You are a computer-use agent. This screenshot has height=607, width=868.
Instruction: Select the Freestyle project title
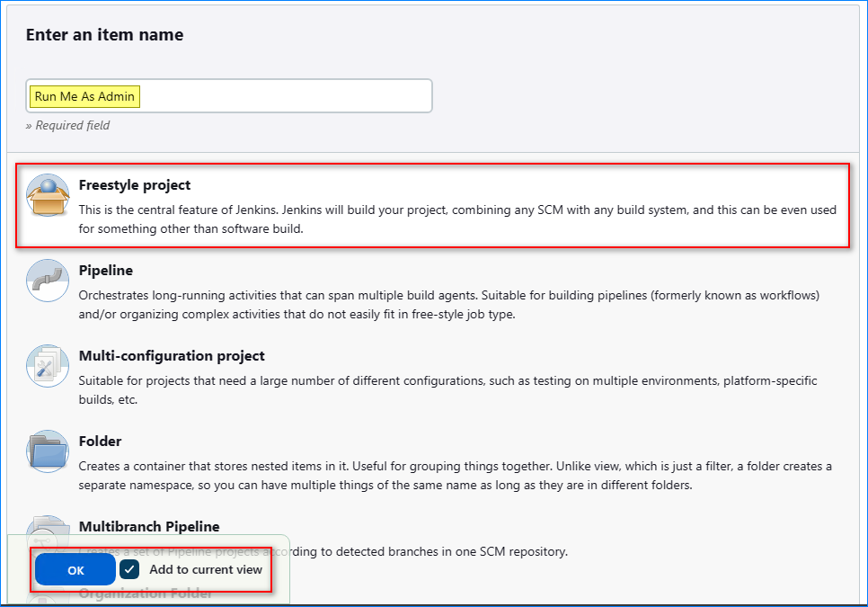coord(135,185)
